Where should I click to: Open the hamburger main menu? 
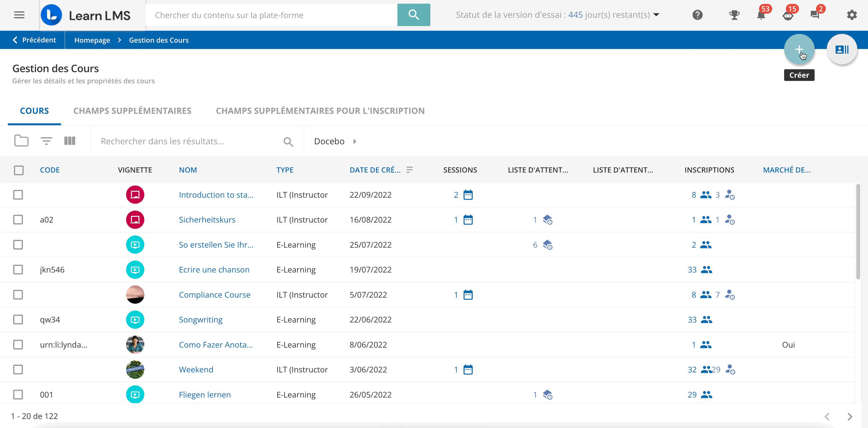point(19,15)
